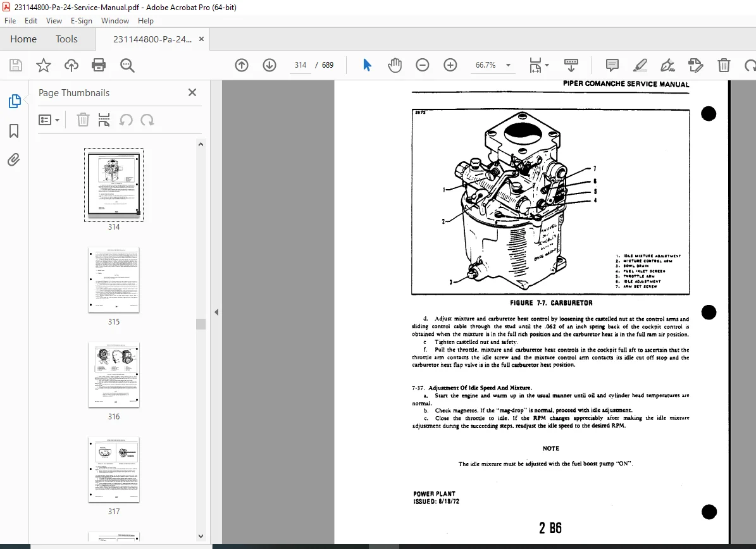Click the Save file icon
756x549 pixels.
16,65
